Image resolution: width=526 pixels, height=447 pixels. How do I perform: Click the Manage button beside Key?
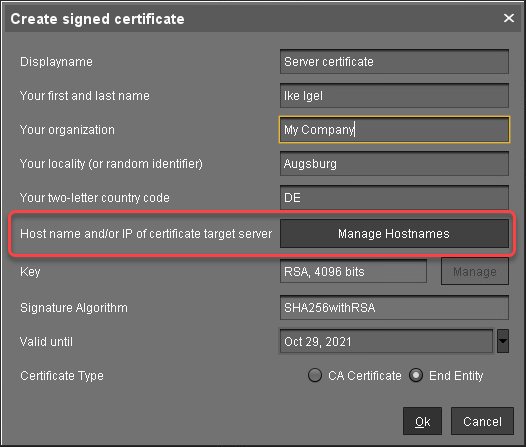(475, 271)
